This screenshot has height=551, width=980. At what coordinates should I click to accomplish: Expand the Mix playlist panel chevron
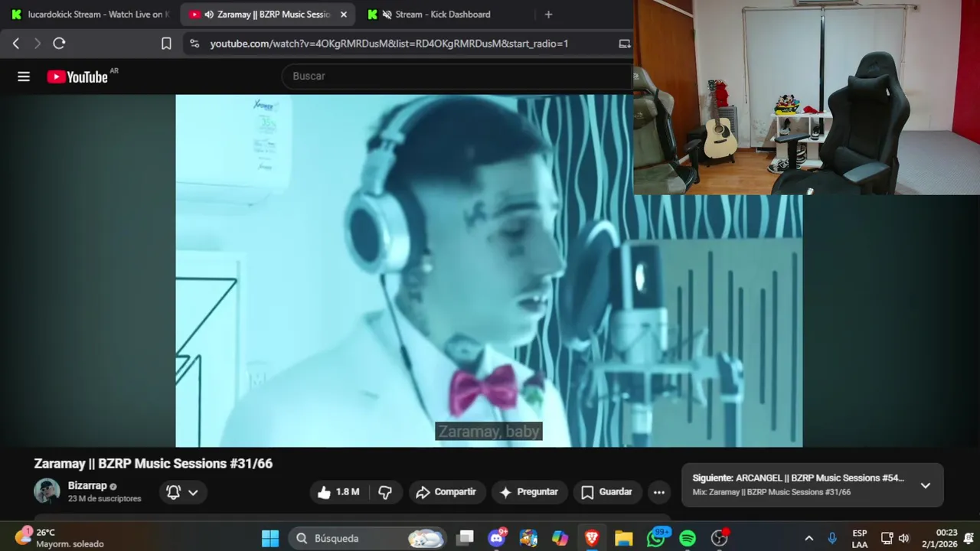pyautogui.click(x=926, y=485)
